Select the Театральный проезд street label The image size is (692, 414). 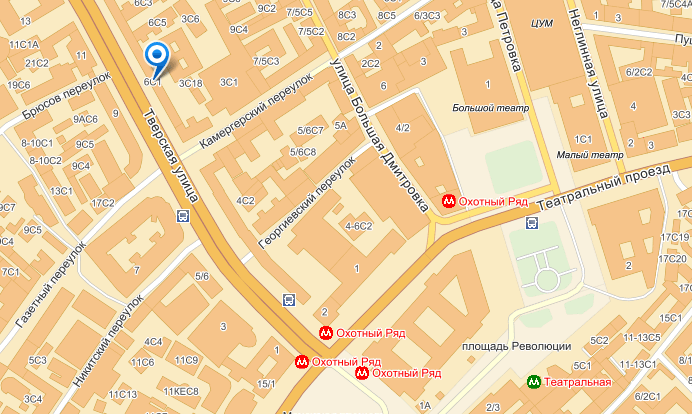click(603, 187)
